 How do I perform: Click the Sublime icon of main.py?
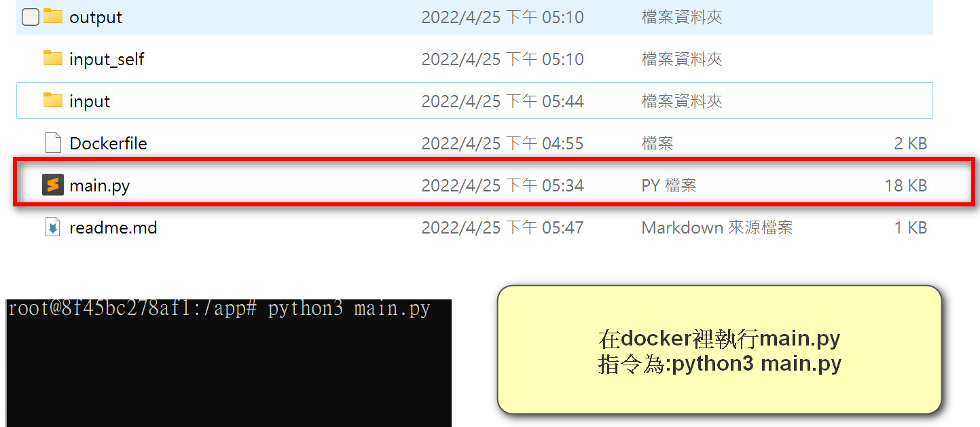pos(53,185)
